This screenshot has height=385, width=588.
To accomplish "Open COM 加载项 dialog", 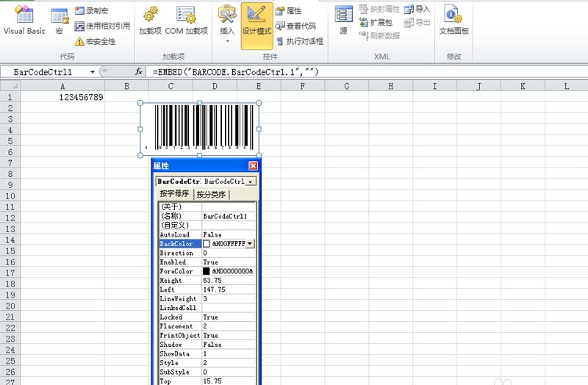I will [186, 21].
